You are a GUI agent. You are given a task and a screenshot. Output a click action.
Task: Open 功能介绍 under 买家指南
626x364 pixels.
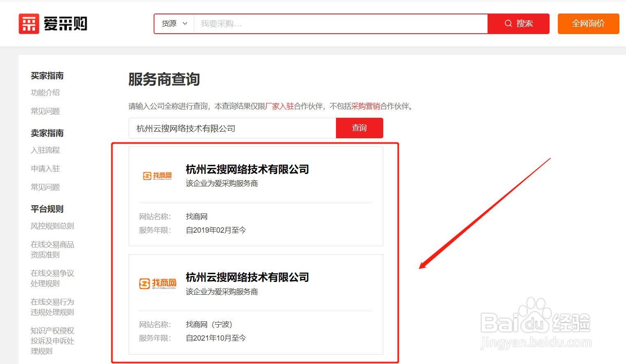coord(45,93)
